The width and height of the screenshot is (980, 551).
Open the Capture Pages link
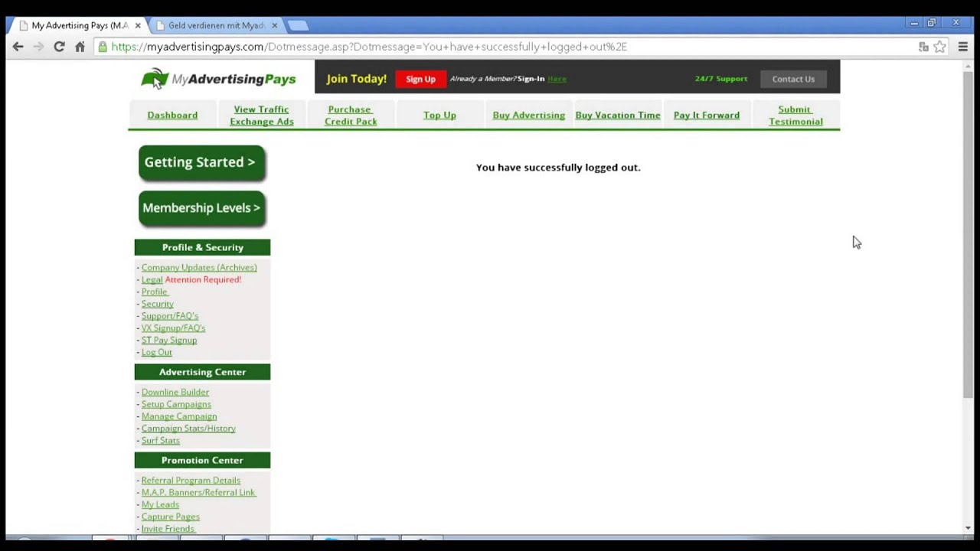click(x=170, y=517)
